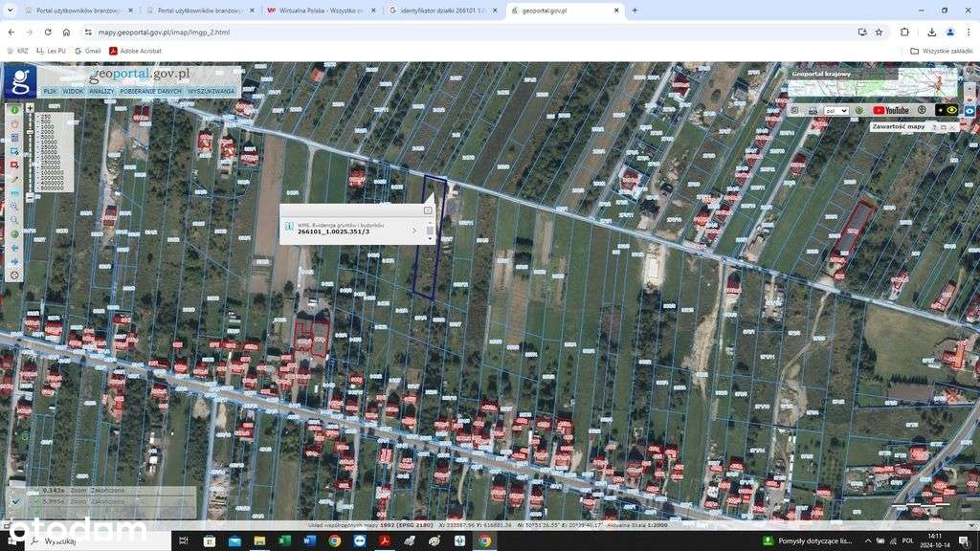The width and height of the screenshot is (980, 551).
Task: Click the bottom circular tool icon
Action: pyautogui.click(x=14, y=275)
